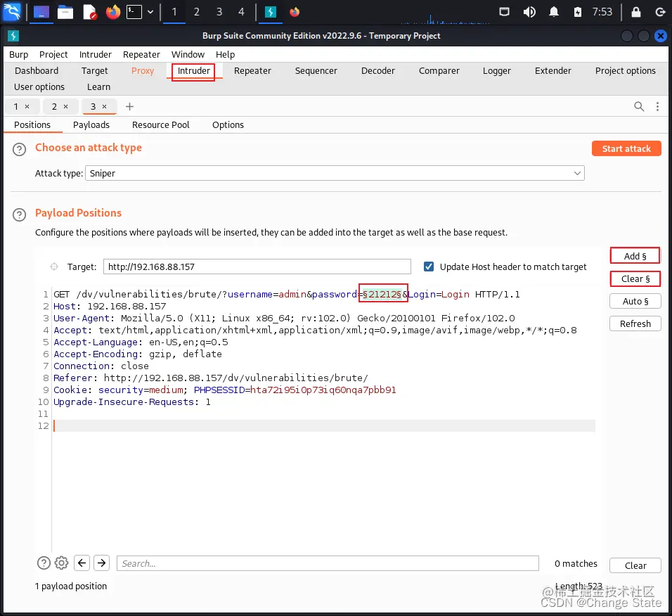Open the Logger tab
The height and width of the screenshot is (616, 672).
pos(497,71)
